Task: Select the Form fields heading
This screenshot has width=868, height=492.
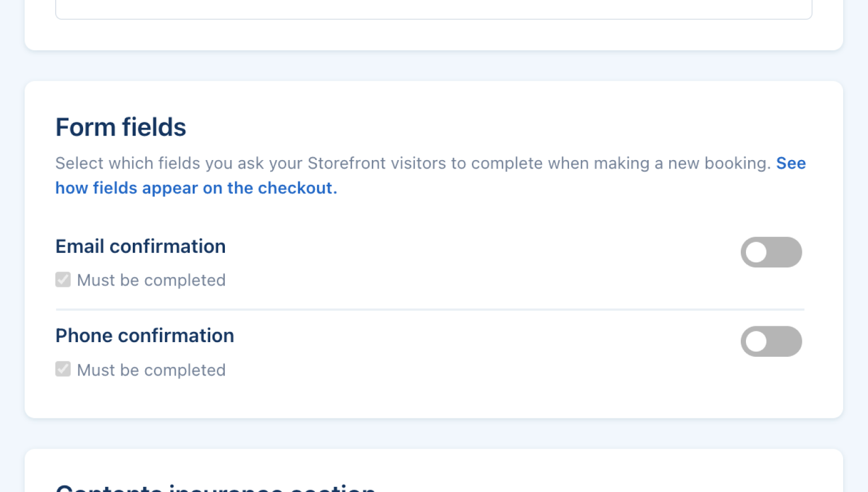Action: click(120, 127)
